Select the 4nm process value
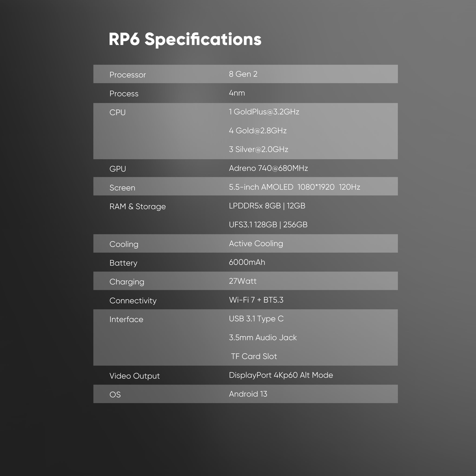This screenshot has width=476, height=476. tap(237, 93)
